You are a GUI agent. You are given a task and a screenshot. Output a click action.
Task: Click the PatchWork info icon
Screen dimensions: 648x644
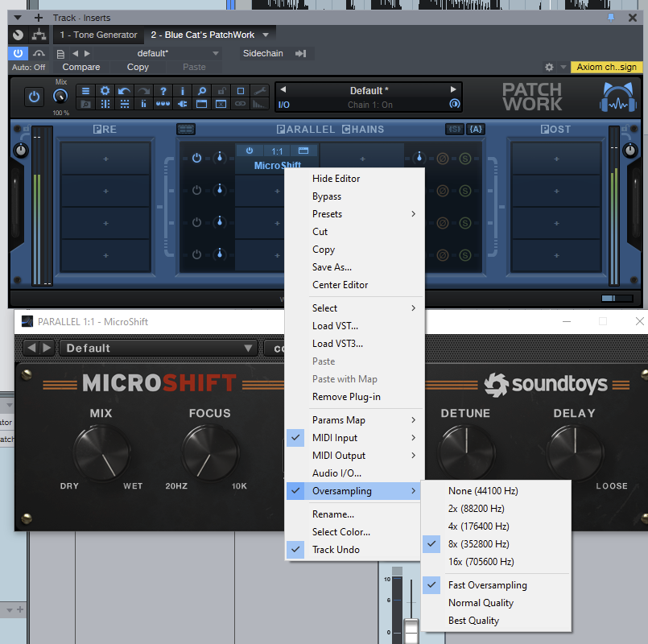click(x=182, y=91)
